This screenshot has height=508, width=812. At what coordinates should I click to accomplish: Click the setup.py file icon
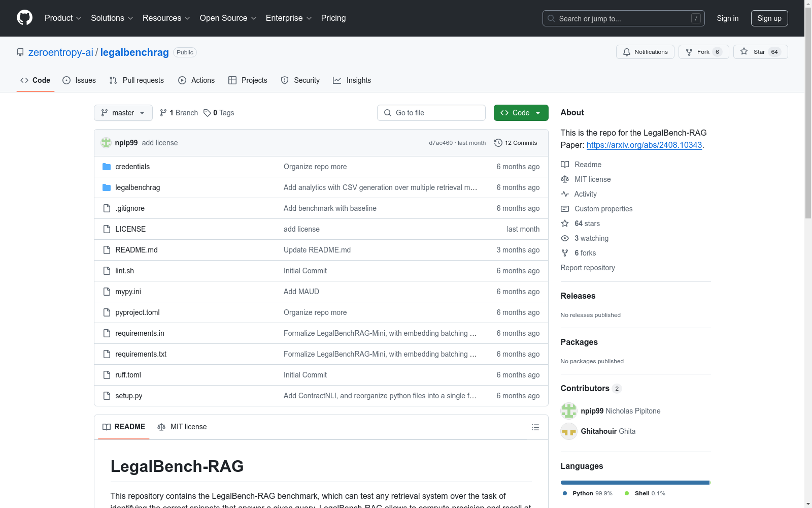(x=107, y=396)
